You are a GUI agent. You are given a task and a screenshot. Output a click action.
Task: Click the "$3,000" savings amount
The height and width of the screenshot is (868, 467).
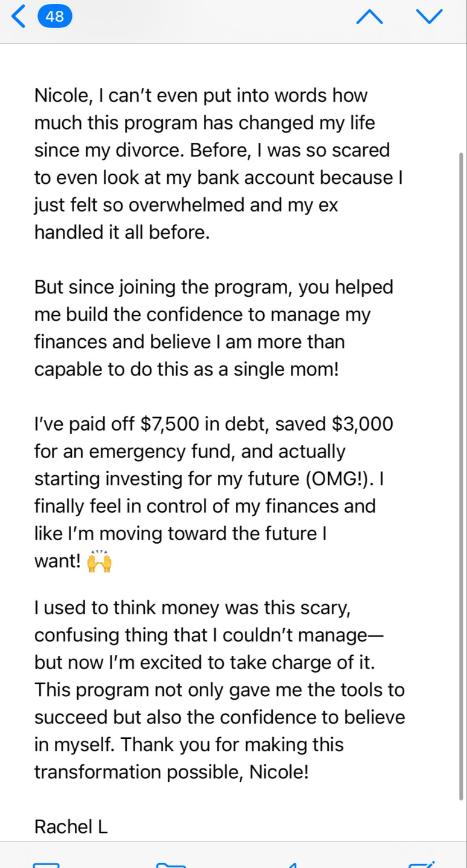click(362, 424)
